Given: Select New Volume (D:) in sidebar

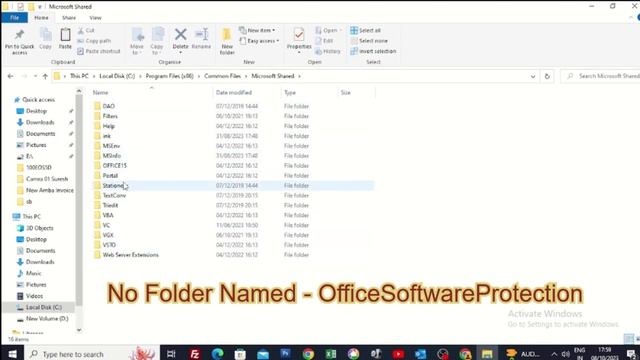Looking at the screenshot, I should click(47, 319).
